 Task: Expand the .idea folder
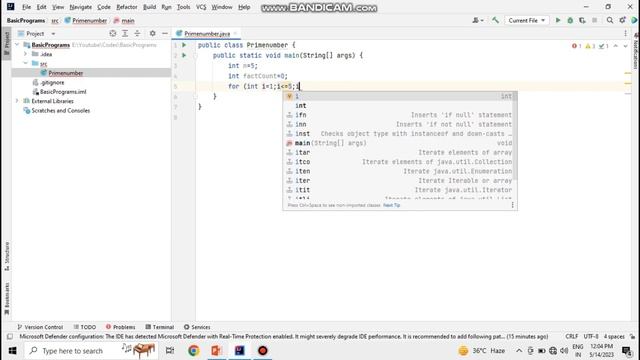pos(25,54)
